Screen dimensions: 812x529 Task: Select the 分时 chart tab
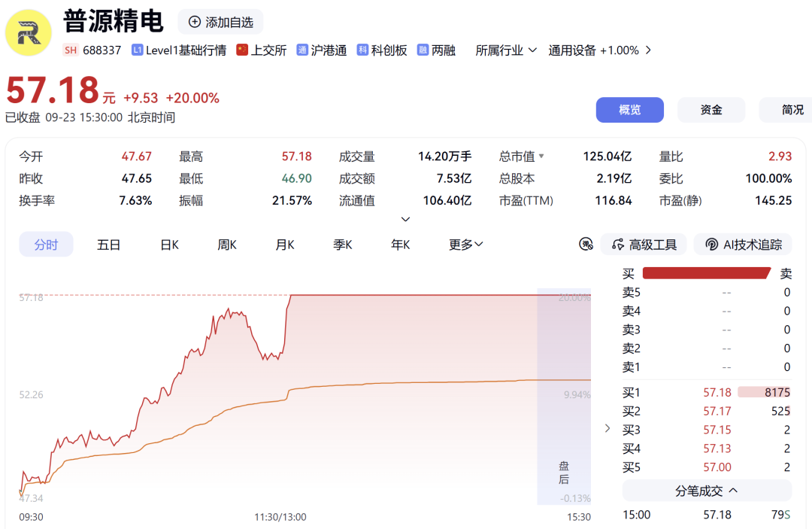click(x=46, y=245)
